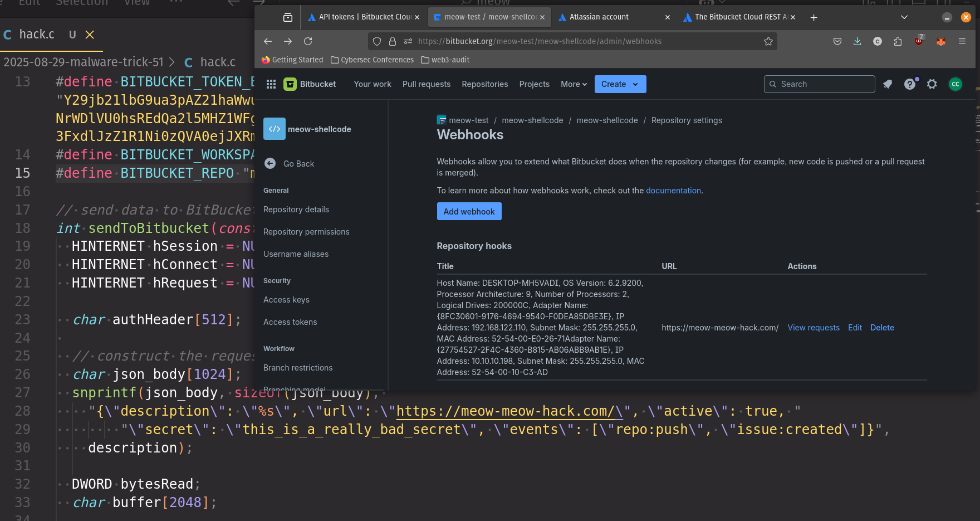The image size is (980, 521).
Task: Open the Create dropdown button
Action: coord(620,84)
